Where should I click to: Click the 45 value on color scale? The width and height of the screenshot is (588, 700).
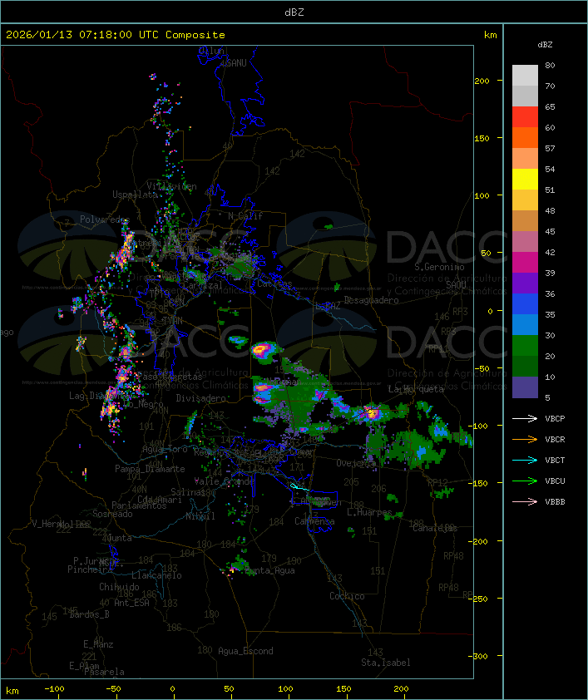point(550,231)
